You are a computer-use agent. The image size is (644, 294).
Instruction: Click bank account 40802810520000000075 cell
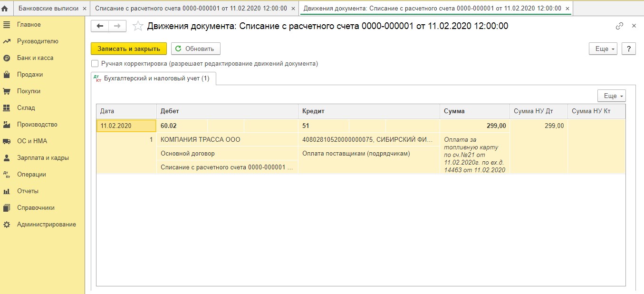click(x=369, y=140)
